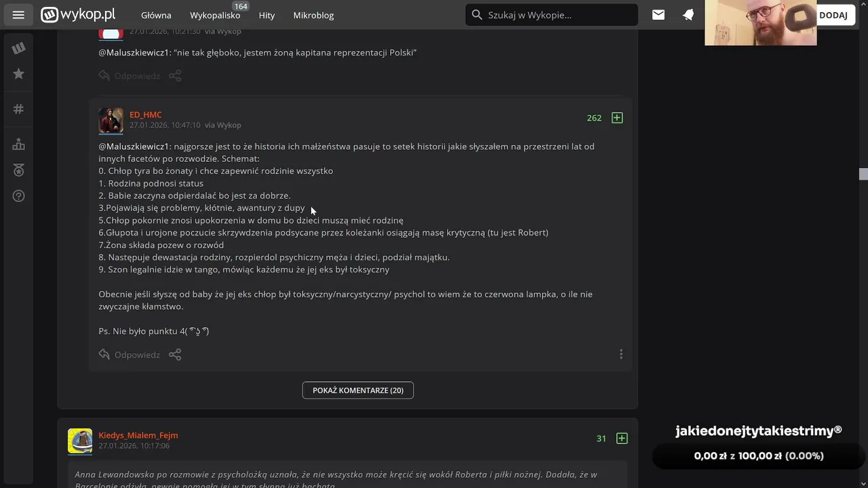Click the via Wykop label under ED_HMC
868x488 pixels.
223,125
